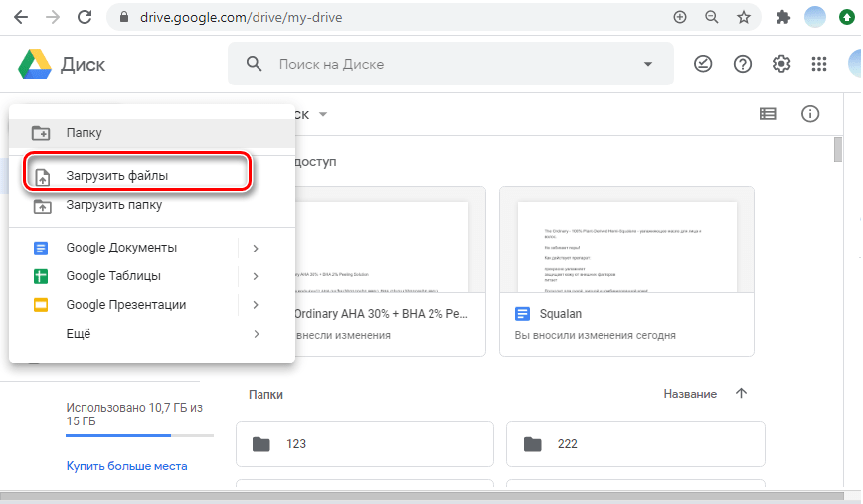Click the Google Drive logo icon

pos(35,65)
